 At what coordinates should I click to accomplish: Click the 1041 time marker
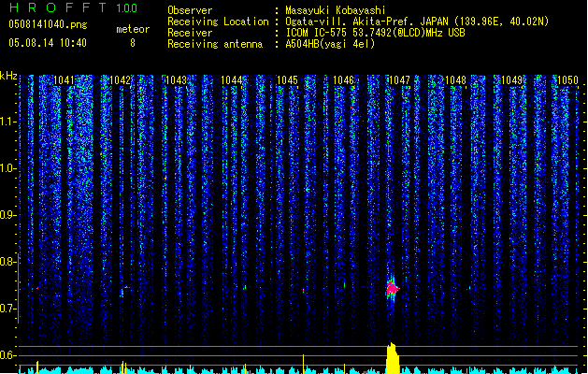coord(65,80)
